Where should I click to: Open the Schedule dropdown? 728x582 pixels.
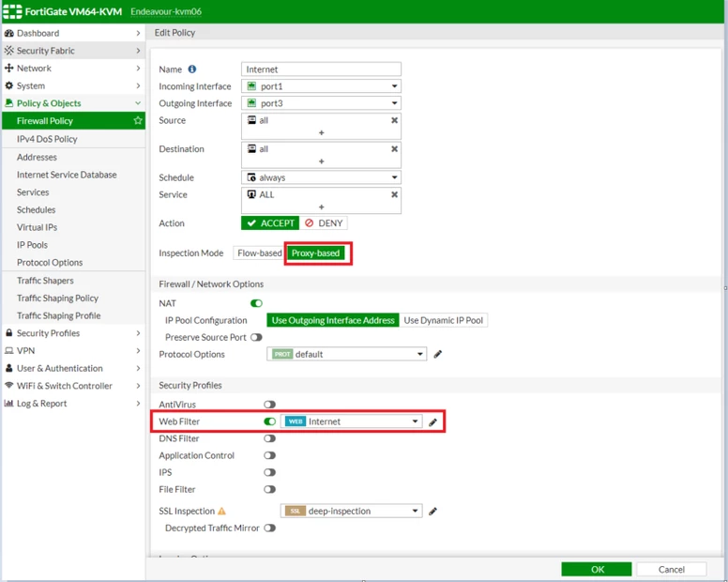321,177
